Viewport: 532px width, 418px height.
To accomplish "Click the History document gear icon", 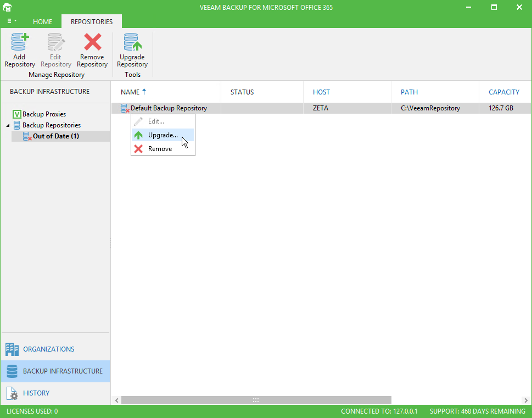I will [12, 393].
